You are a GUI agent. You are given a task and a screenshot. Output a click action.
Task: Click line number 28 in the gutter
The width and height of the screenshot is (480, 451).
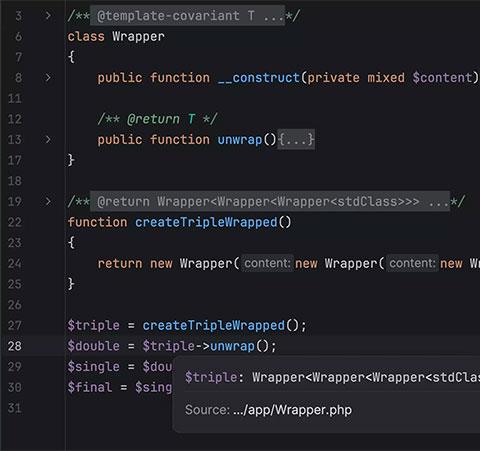click(x=15, y=346)
